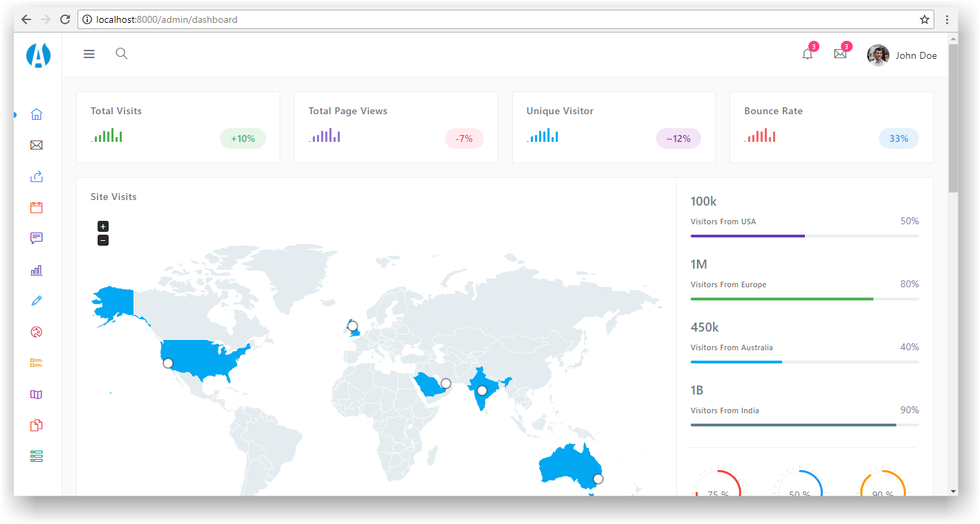Click the map marker on California
980x524 pixels.
click(x=168, y=363)
